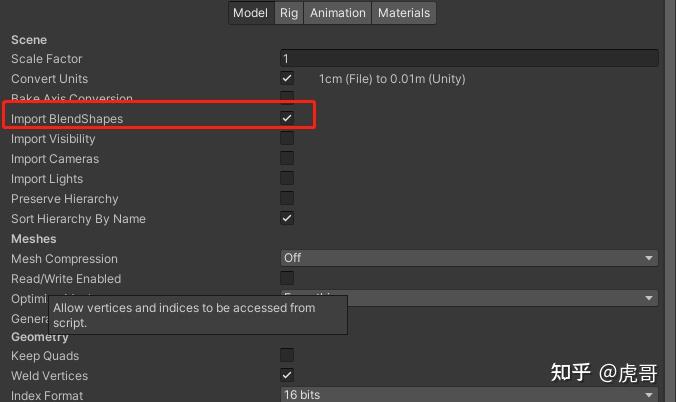
Task: Uncheck Sort Hierarchy By Name
Action: 287,218
